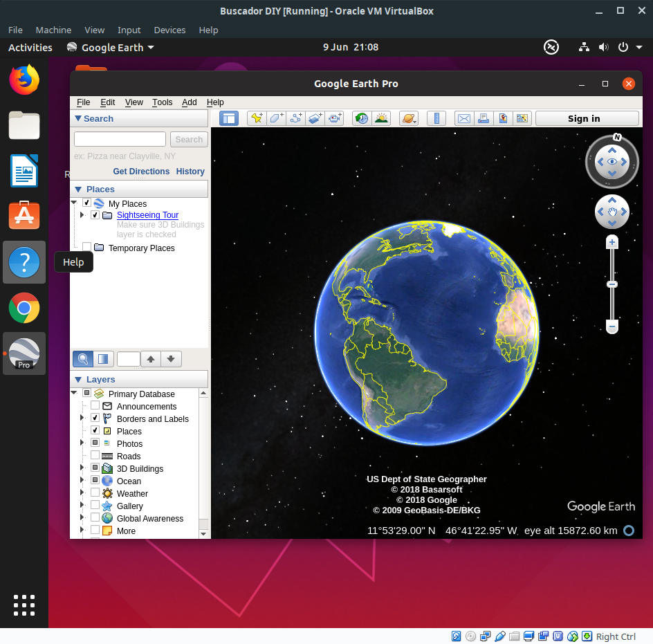The image size is (653, 644).
Task: Enable the Roads layer checkbox
Action: pos(95,455)
